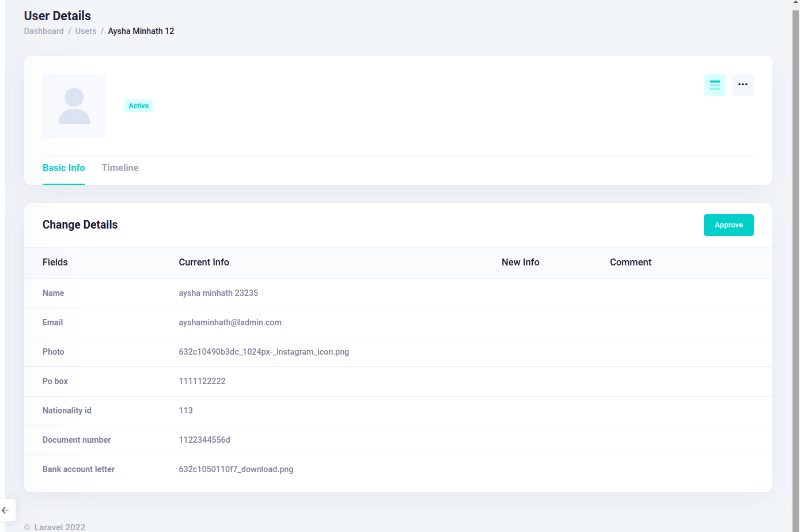The height and width of the screenshot is (532, 800).
Task: Click the Current Info column header
Action: pos(204,263)
